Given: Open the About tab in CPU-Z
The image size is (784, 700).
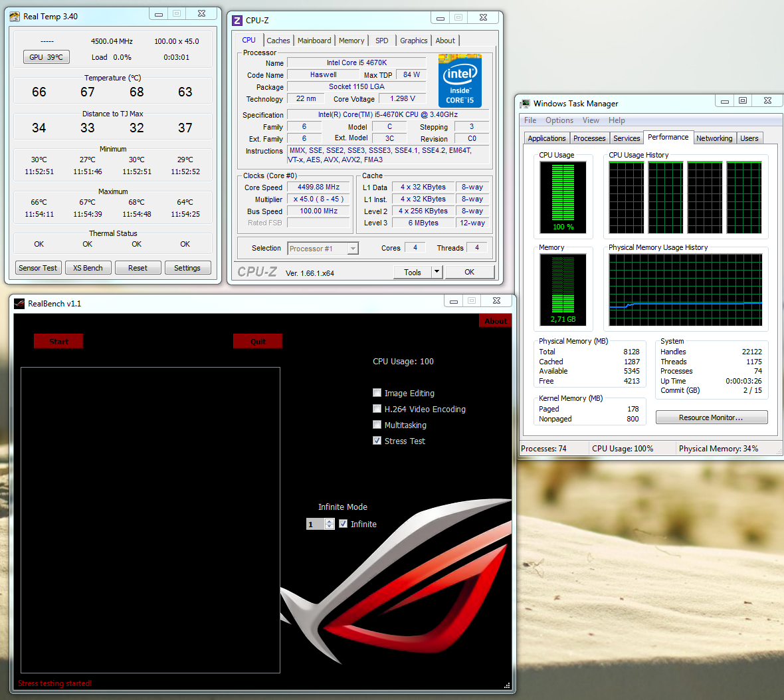Looking at the screenshot, I should [445, 41].
